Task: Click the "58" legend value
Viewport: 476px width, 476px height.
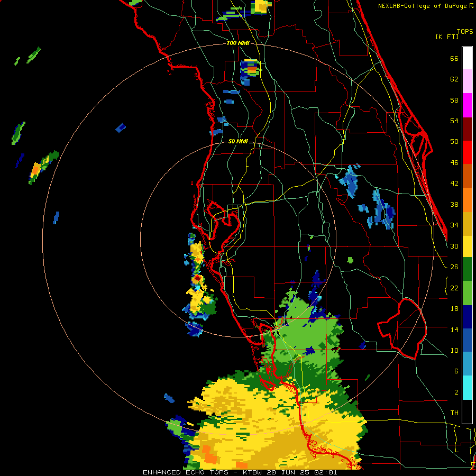Action: [x=454, y=100]
